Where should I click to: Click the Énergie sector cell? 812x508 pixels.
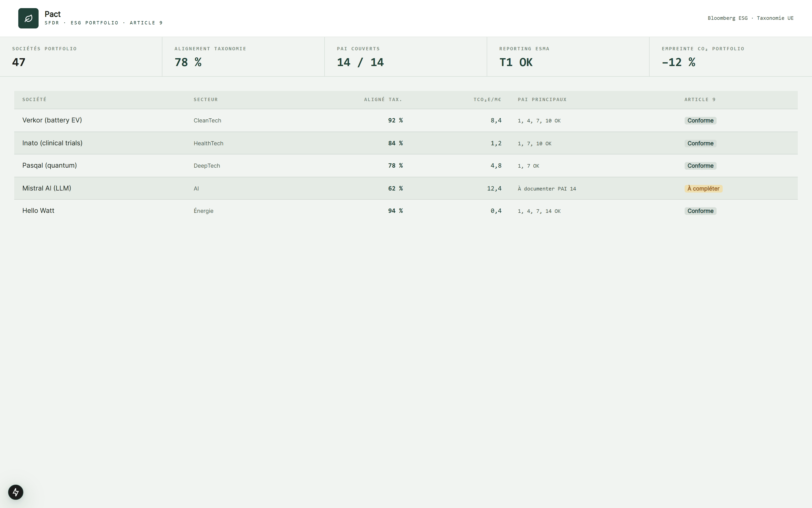tap(203, 211)
